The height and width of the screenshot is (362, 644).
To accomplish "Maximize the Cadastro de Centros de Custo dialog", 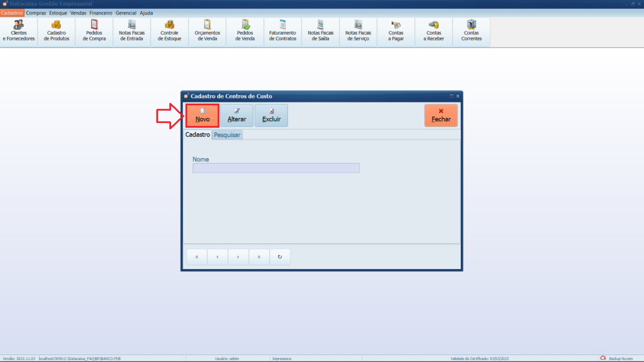I will click(452, 96).
